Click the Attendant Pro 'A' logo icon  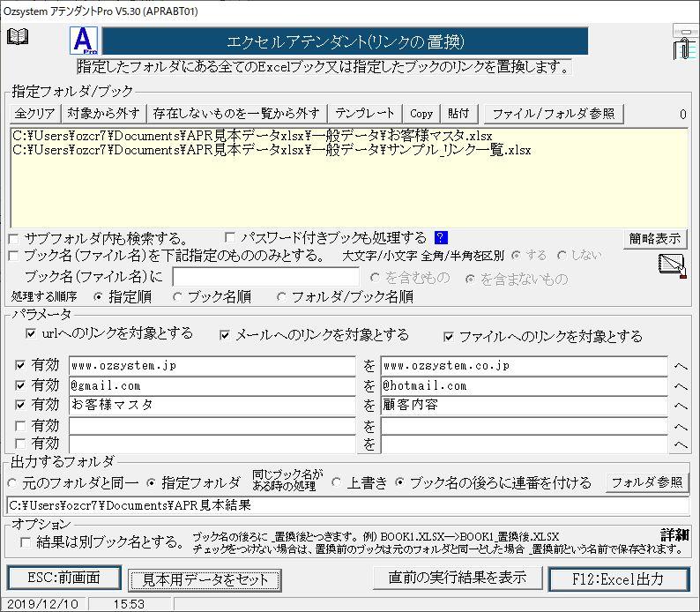[84, 41]
